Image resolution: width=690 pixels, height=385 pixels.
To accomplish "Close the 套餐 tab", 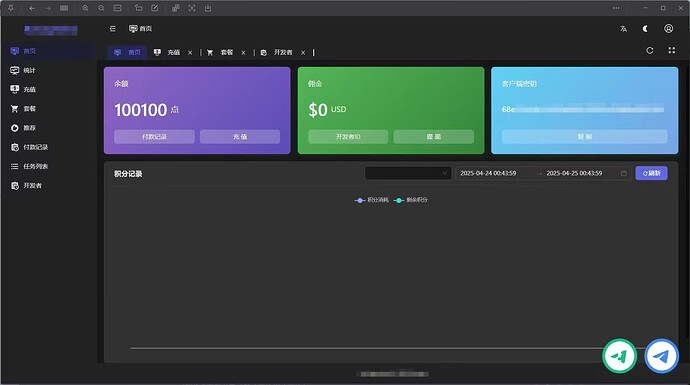I will pyautogui.click(x=243, y=53).
